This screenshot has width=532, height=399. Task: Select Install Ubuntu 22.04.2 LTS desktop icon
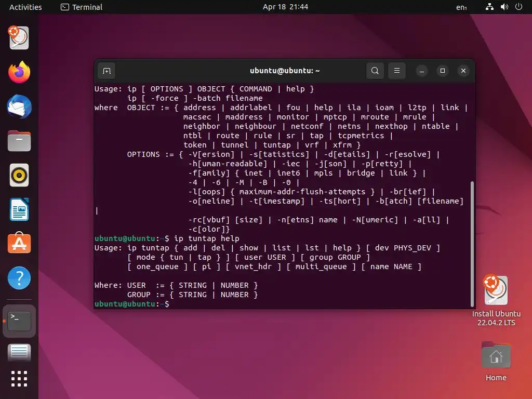[496, 301]
